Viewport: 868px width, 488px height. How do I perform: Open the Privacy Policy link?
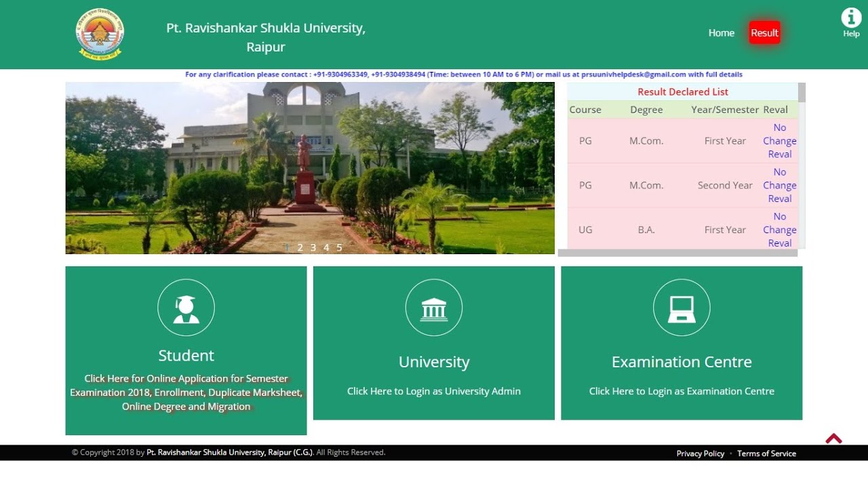pyautogui.click(x=701, y=453)
